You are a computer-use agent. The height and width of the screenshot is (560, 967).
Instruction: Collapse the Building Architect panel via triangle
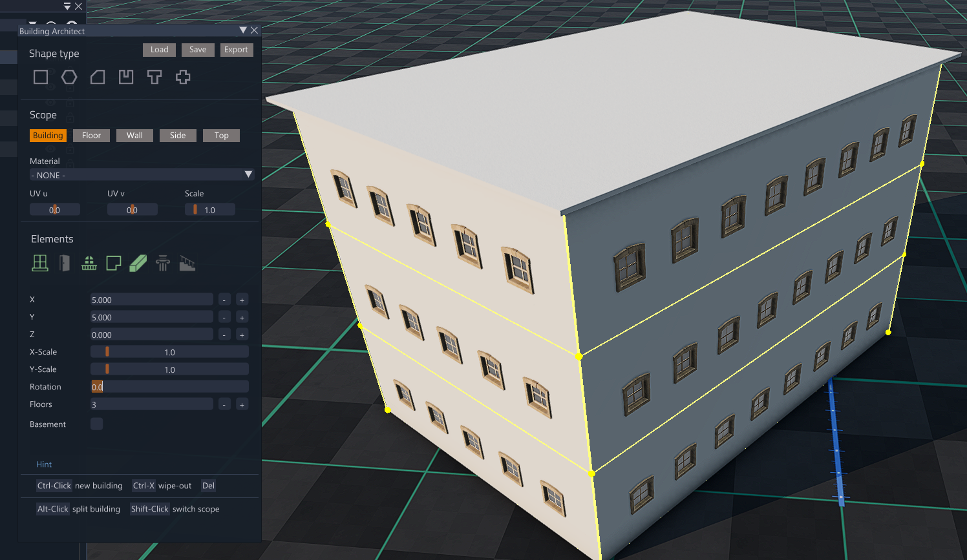coord(243,30)
